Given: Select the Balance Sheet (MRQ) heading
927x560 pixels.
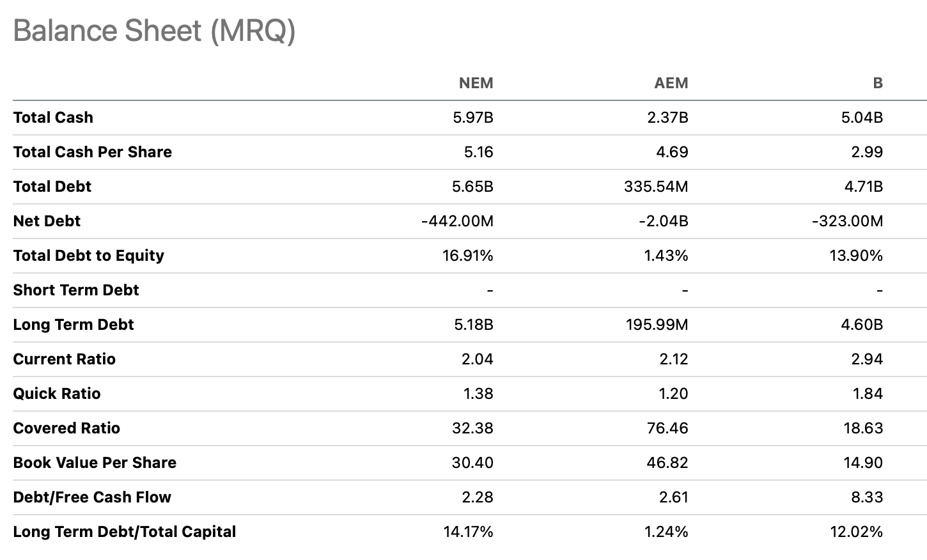Looking at the screenshot, I should (154, 31).
